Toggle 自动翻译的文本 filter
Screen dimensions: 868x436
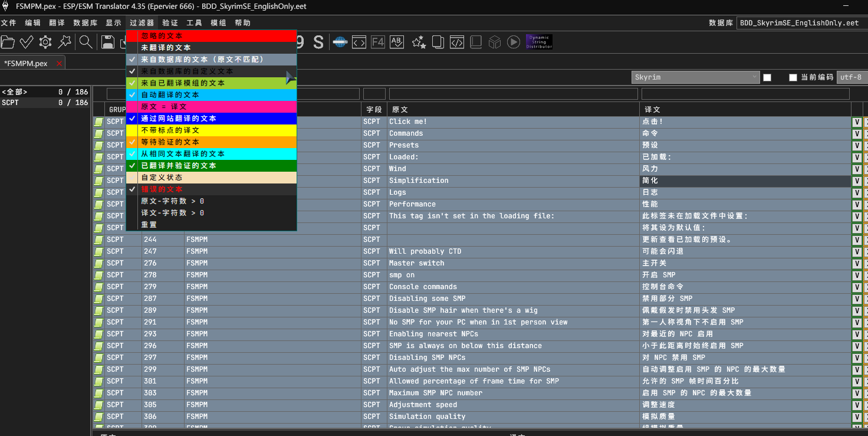(211, 95)
